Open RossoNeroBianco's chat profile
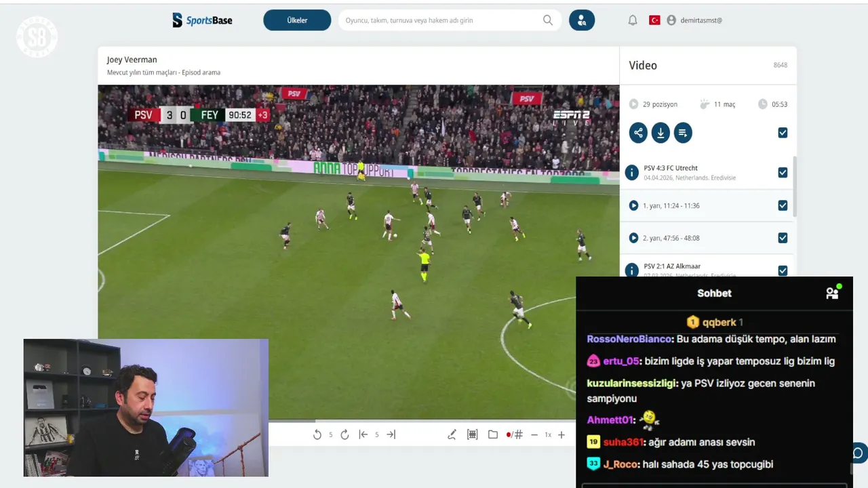Viewport: 868px width, 488px height. coord(629,339)
